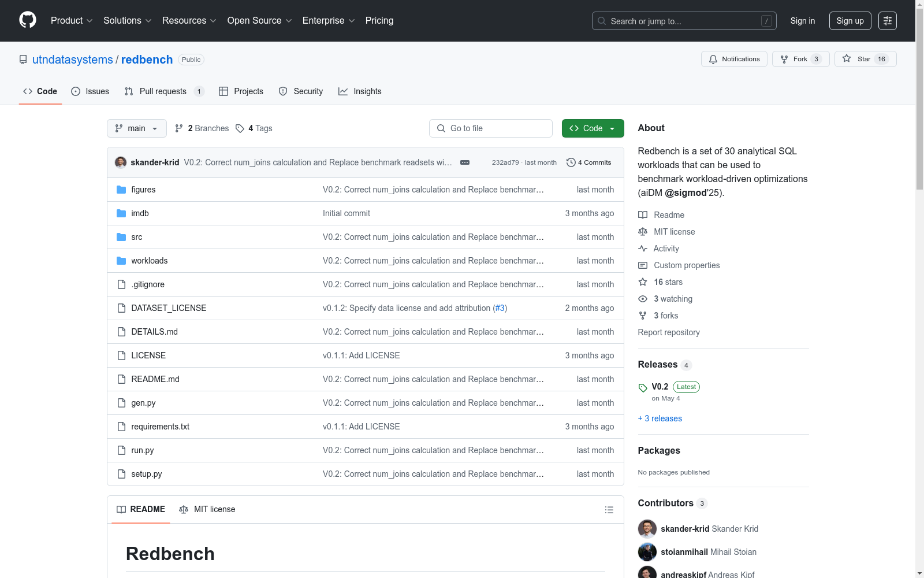The height and width of the screenshot is (578, 924).
Task: Click the .gitignore file icon
Action: (x=121, y=284)
